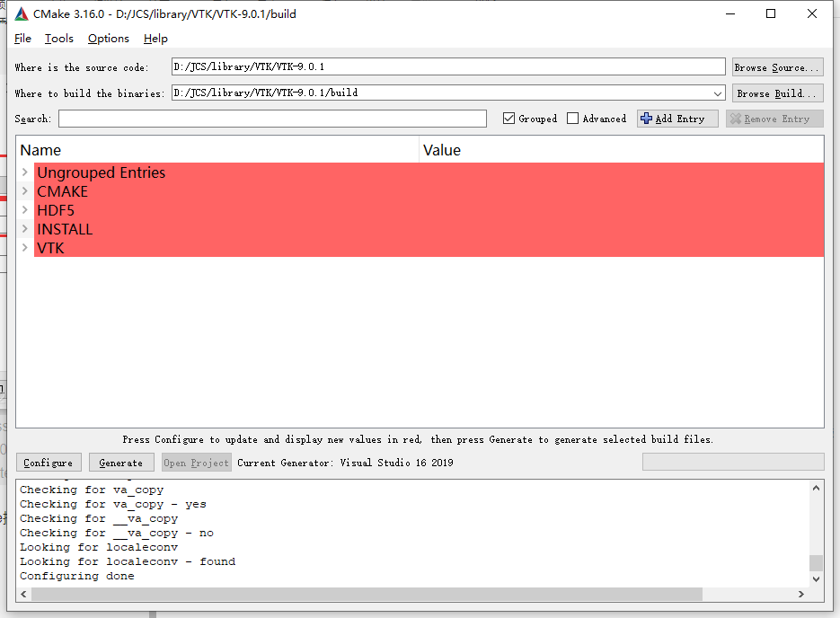
Task: Open the Tools menu
Action: pyautogui.click(x=58, y=39)
